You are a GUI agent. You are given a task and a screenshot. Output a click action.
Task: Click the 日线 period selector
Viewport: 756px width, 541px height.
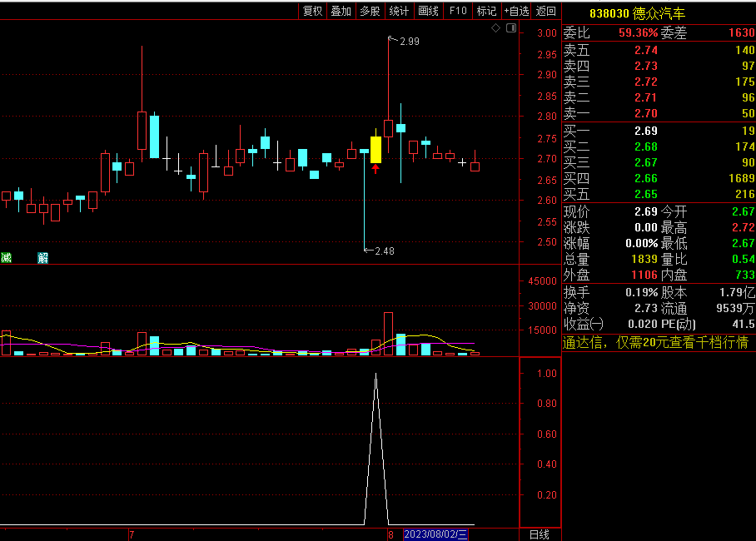pos(539,534)
